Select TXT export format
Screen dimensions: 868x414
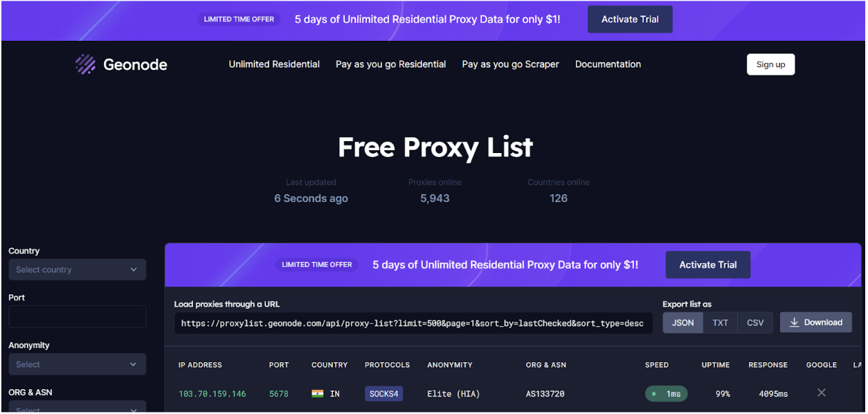click(x=720, y=323)
